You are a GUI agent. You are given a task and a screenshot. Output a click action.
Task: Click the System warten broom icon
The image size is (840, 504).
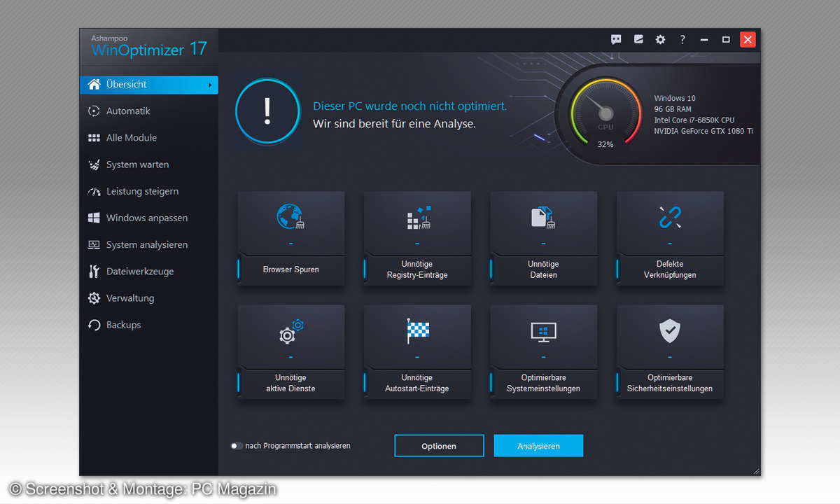click(x=94, y=164)
